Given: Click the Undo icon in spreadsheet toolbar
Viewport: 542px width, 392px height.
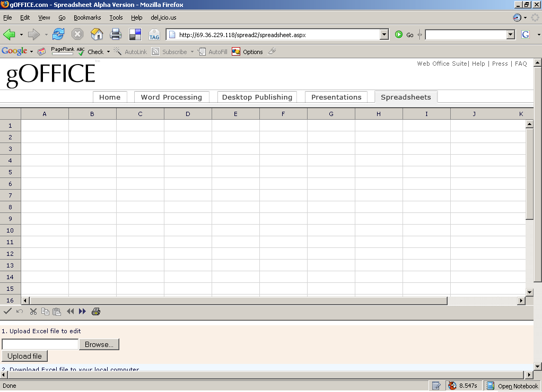Looking at the screenshot, I should pos(20,311).
